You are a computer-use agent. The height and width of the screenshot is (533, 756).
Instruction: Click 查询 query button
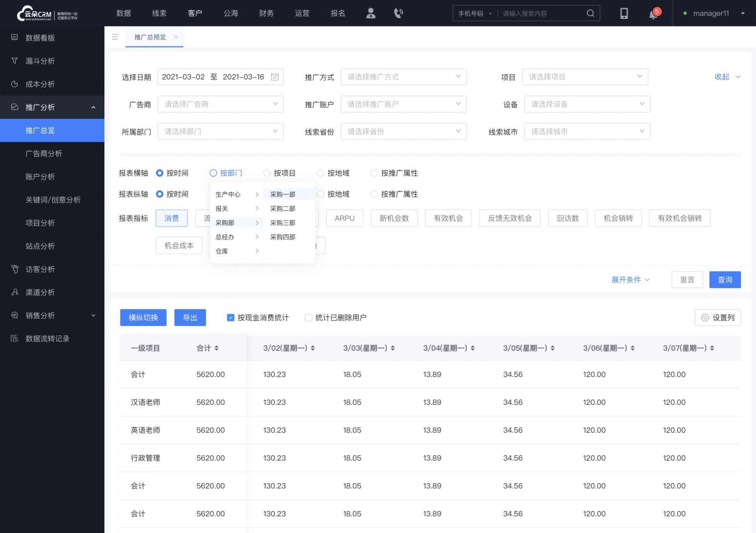pyautogui.click(x=724, y=280)
